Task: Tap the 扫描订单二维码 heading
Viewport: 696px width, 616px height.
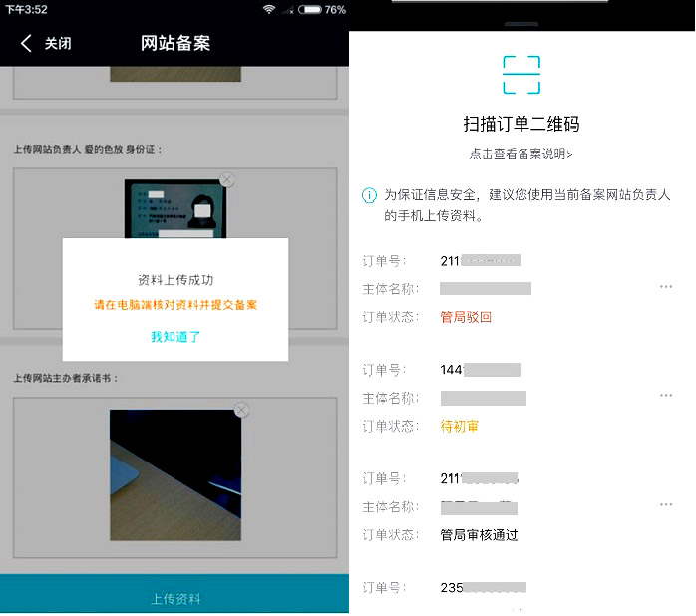Action: click(x=521, y=125)
